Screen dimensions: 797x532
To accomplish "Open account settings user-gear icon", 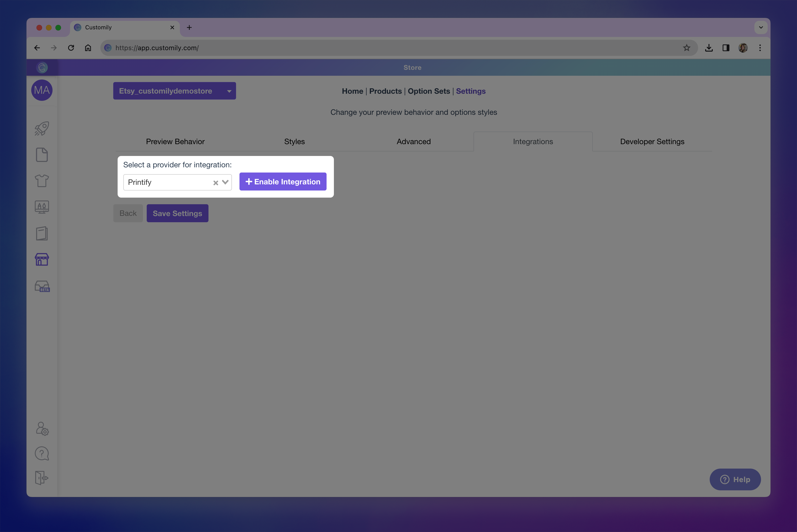I will tap(42, 429).
